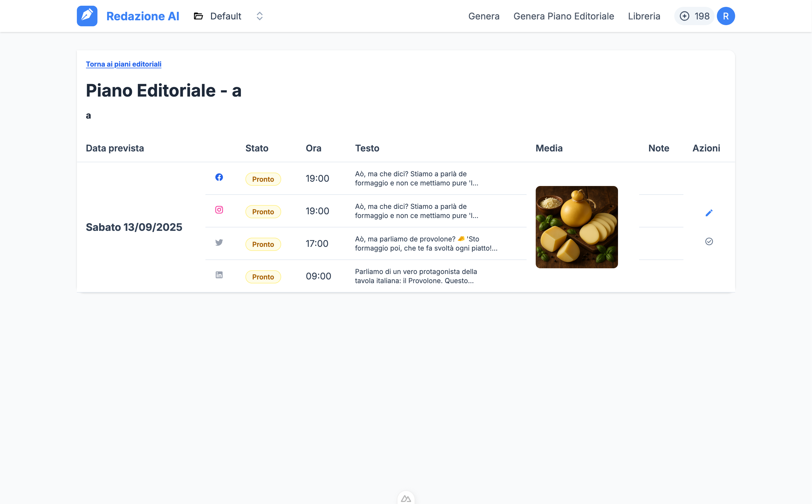Mark posts done with checkmark circle
The image size is (812, 504).
point(709,241)
